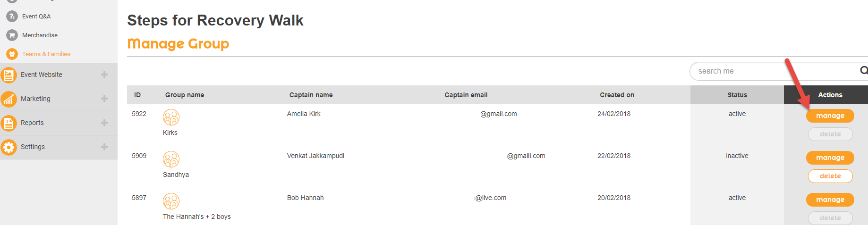Image resolution: width=868 pixels, height=225 pixels.
Task: Click the search magnifier icon
Action: point(864,70)
